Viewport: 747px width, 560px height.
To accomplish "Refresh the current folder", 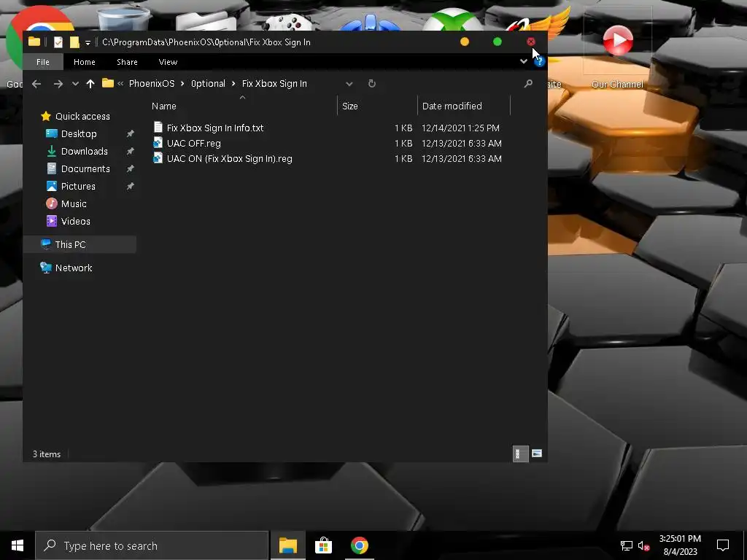I will click(372, 84).
